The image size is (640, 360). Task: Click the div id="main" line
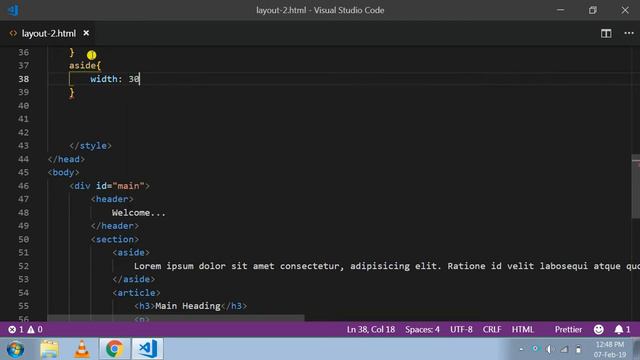pyautogui.click(x=109, y=186)
